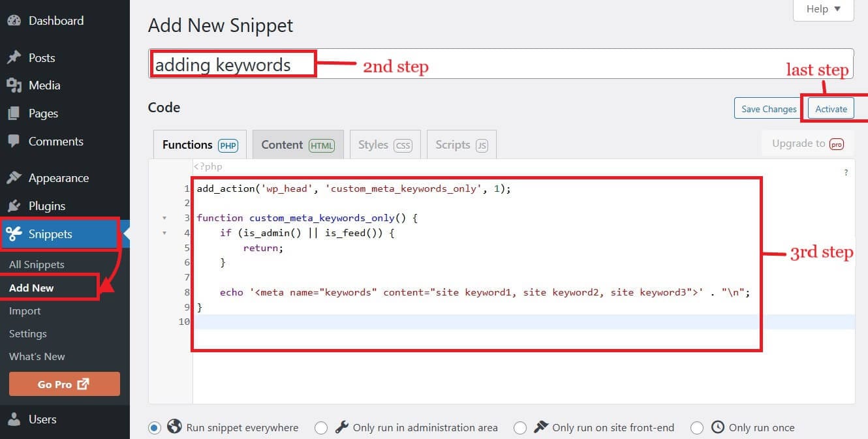This screenshot has width=868, height=439.
Task: Collapse the if-block fold arrow at line 4
Action: (x=164, y=233)
